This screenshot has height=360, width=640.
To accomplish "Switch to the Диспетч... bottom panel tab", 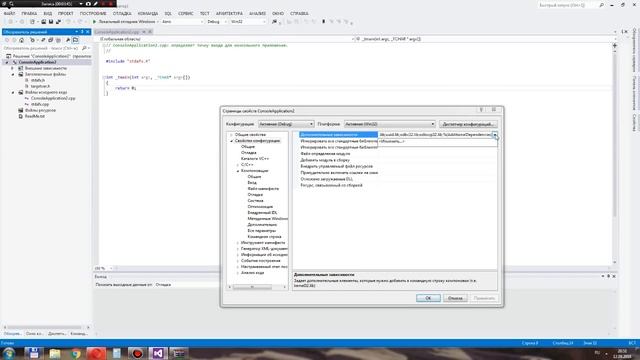I will (57, 333).
